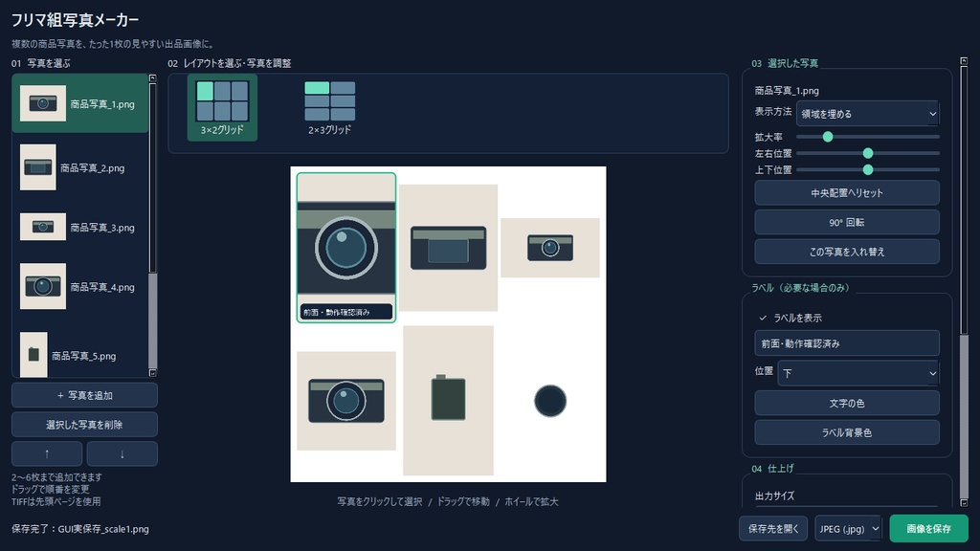Move selected photo down with ↓ button

(122, 454)
